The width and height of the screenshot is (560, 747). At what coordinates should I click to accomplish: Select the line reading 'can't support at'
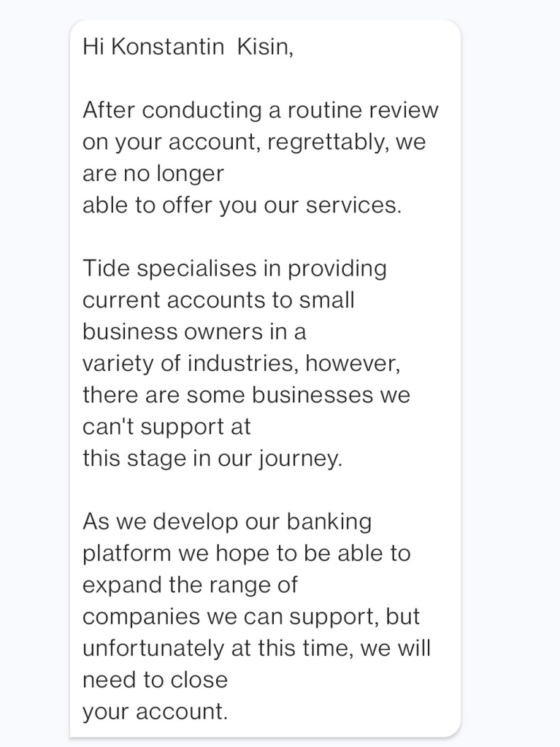tap(166, 426)
